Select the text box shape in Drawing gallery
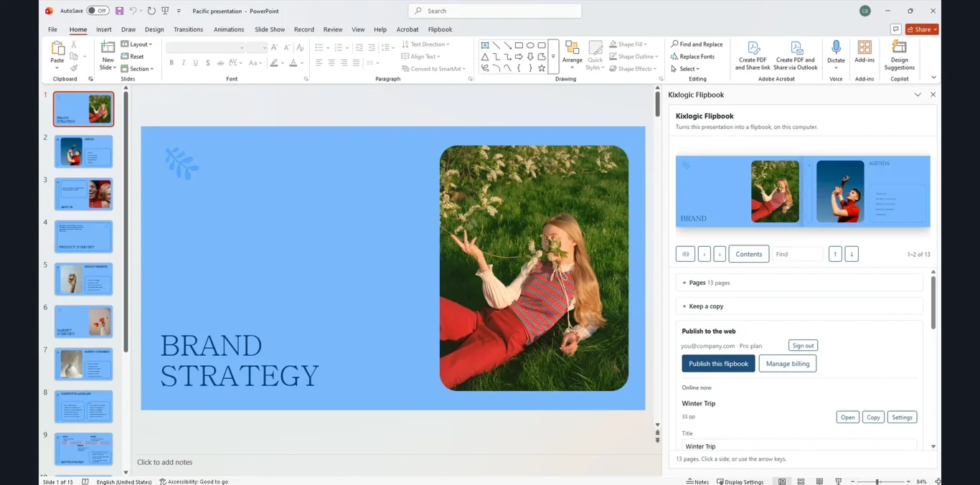Screen dimensions: 980x485 point(485,45)
